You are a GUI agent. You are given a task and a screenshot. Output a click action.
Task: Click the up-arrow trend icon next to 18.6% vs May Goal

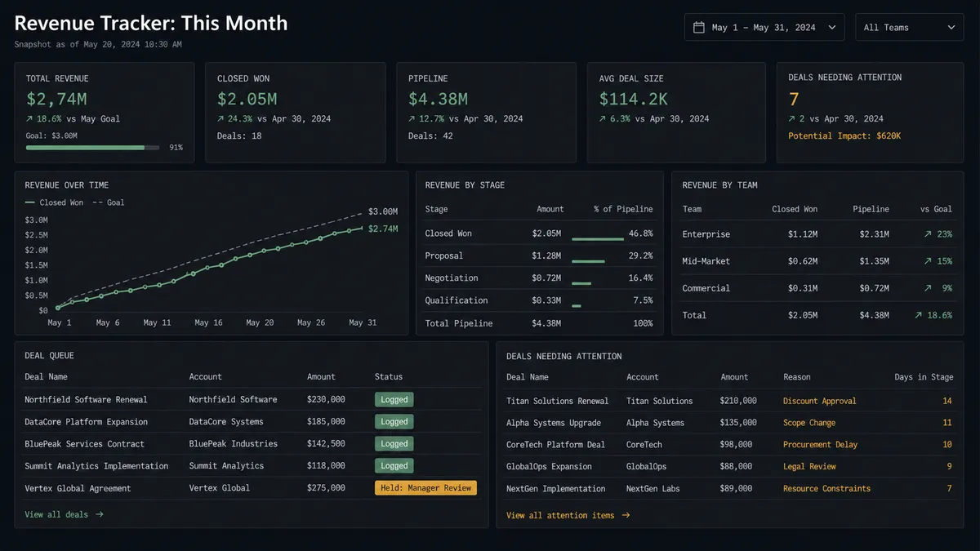coord(30,118)
